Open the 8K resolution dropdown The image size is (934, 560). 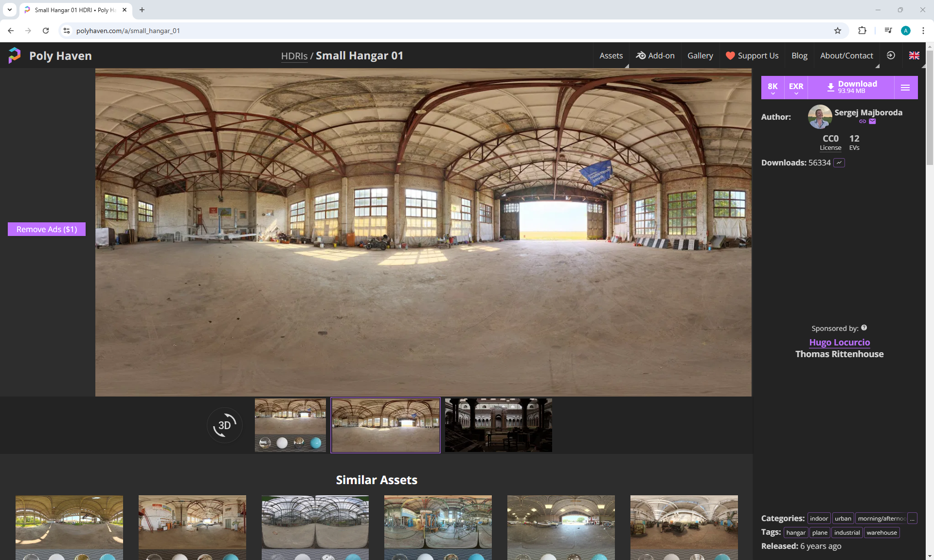772,88
